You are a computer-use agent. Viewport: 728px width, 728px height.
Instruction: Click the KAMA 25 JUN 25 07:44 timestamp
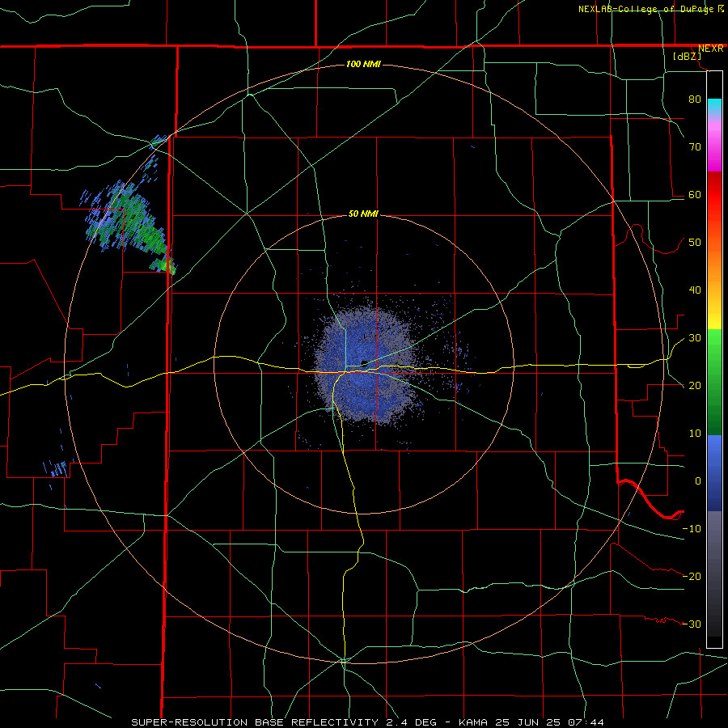531,722
